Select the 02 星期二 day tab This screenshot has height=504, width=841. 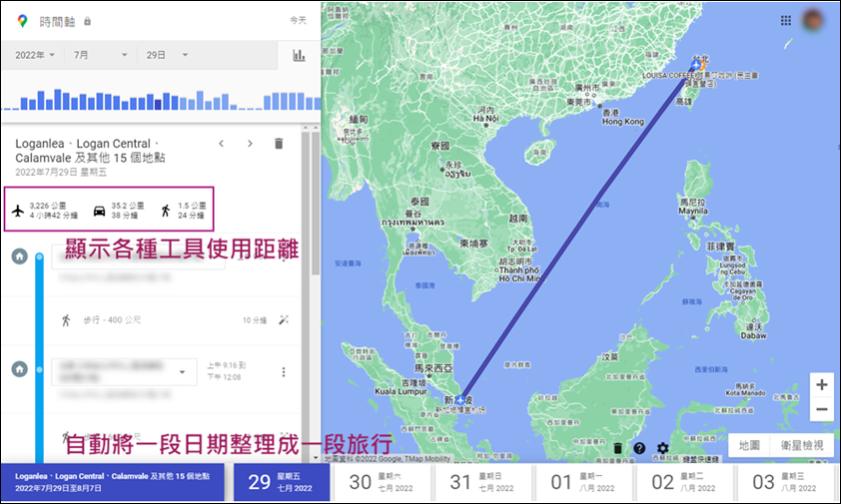684,482
